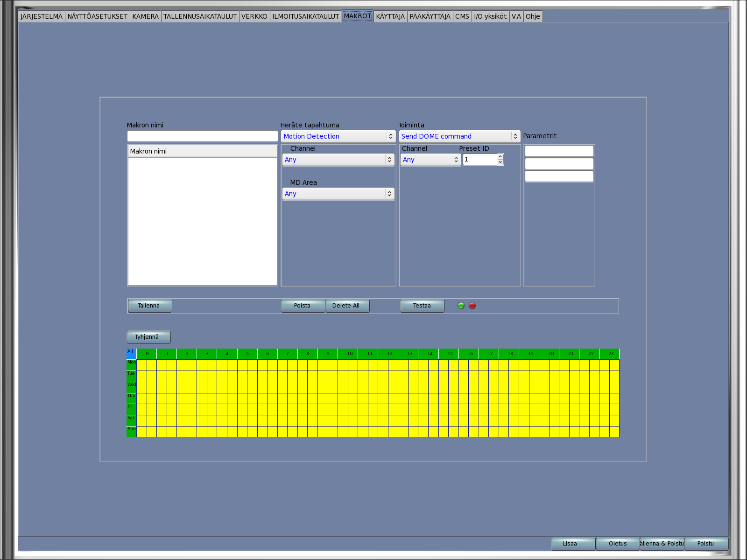Click the green status indicator light

[461, 306]
